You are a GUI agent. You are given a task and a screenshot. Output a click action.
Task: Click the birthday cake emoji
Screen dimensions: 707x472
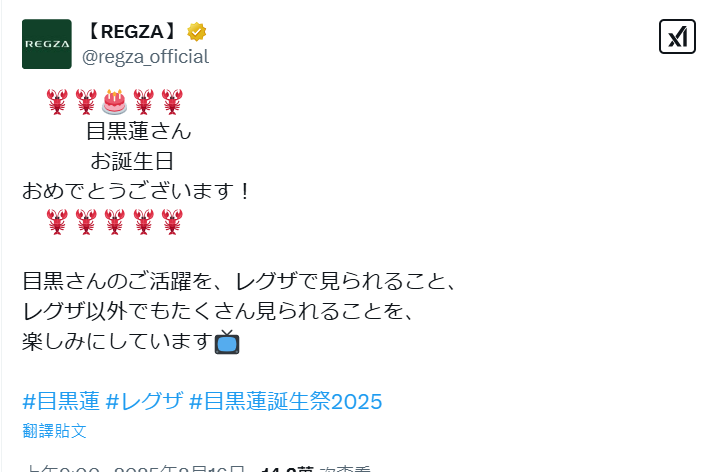tap(115, 101)
